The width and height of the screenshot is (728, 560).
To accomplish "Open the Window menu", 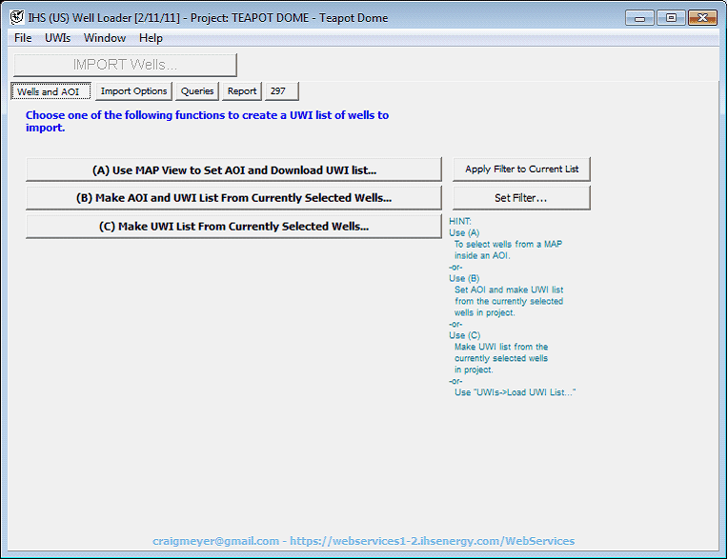I will [105, 38].
